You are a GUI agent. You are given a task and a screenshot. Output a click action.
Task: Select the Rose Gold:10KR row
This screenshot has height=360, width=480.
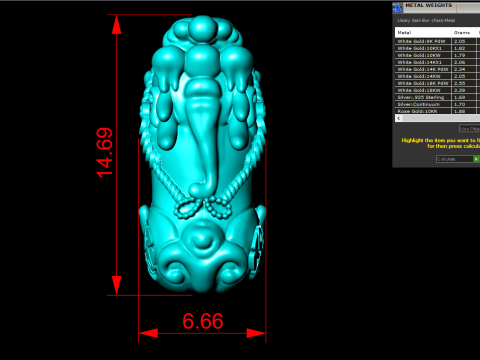coord(437,111)
